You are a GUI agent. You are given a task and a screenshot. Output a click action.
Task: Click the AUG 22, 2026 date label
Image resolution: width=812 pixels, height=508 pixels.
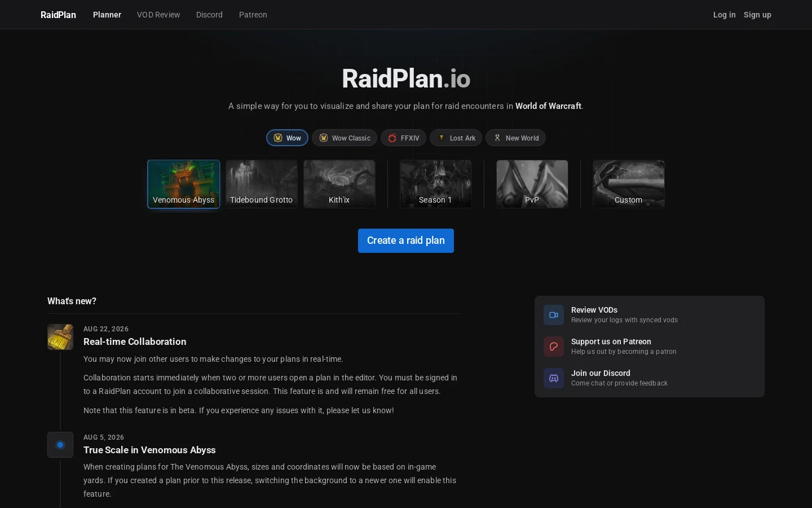(x=106, y=329)
